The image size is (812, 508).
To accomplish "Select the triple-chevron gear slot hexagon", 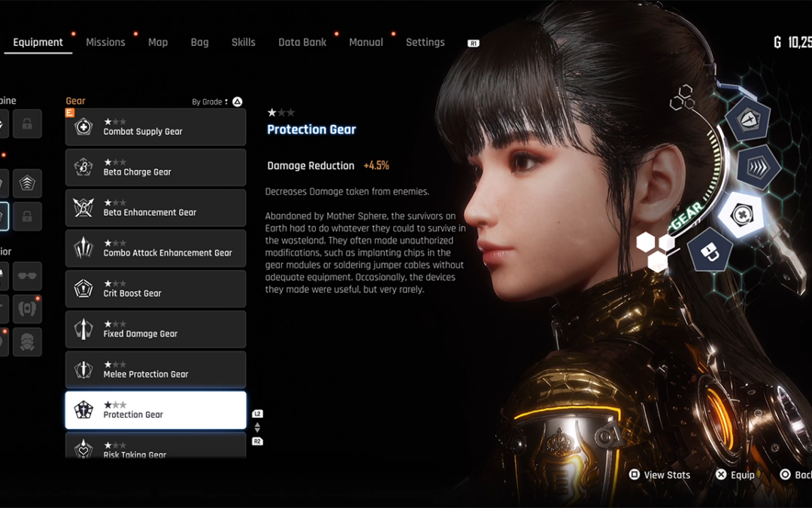I will 758,167.
